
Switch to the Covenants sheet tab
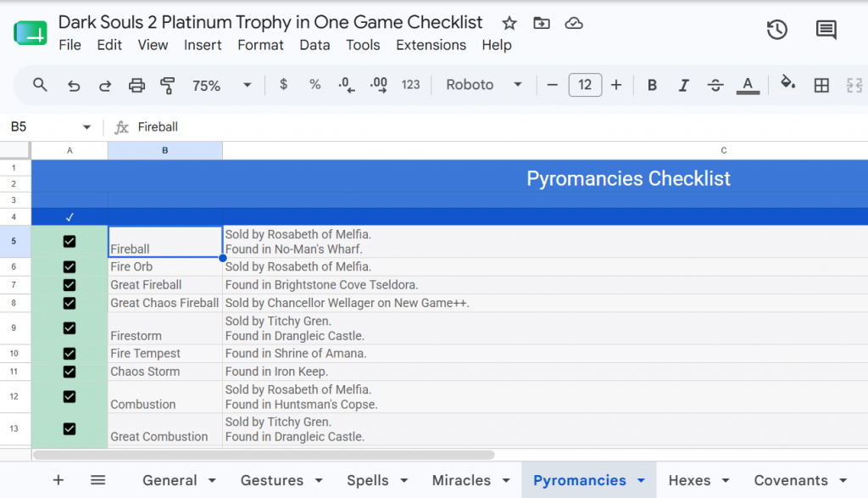pos(791,480)
